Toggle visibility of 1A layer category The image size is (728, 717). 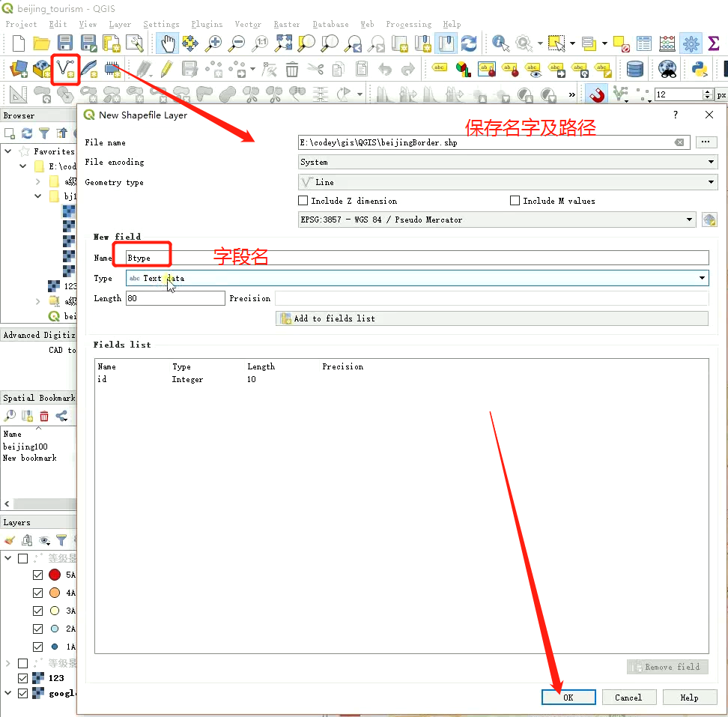click(38, 647)
